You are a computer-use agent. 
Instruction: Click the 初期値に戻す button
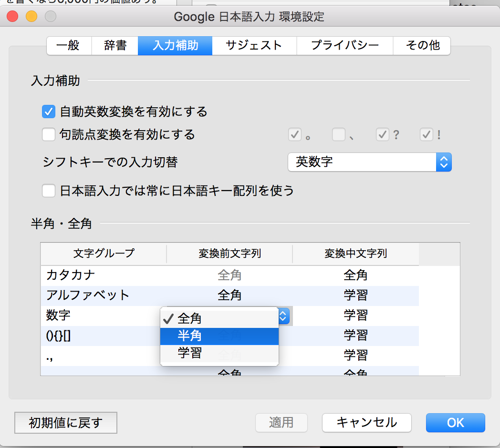[66, 423]
